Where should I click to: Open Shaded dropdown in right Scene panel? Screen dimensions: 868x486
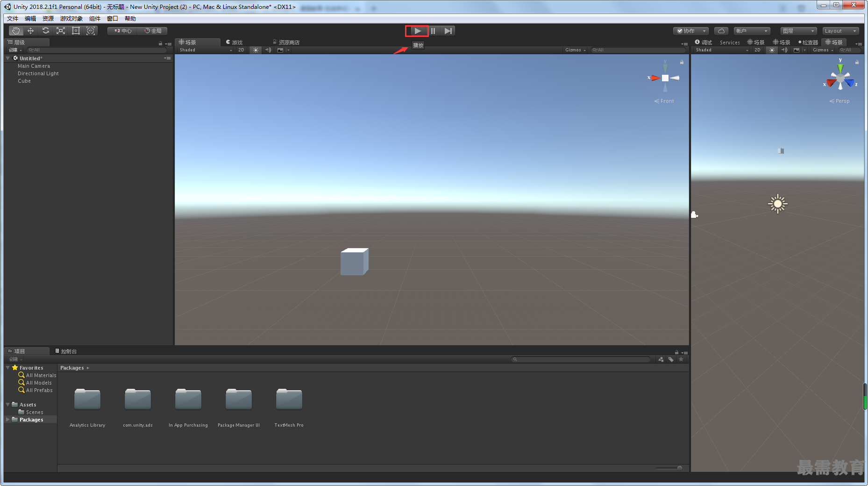[722, 50]
